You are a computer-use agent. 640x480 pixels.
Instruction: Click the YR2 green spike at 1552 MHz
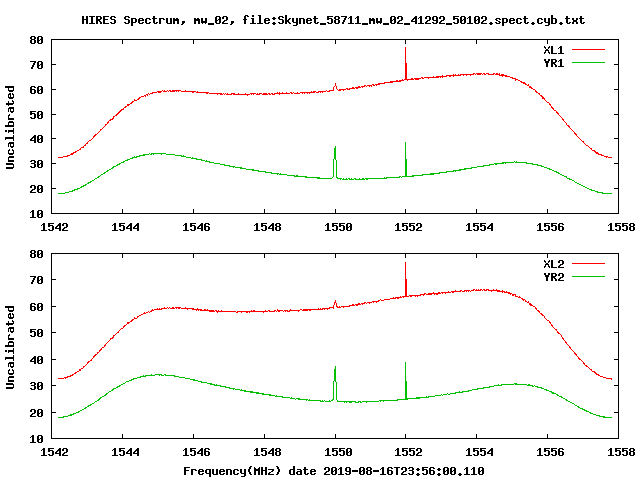pos(406,380)
